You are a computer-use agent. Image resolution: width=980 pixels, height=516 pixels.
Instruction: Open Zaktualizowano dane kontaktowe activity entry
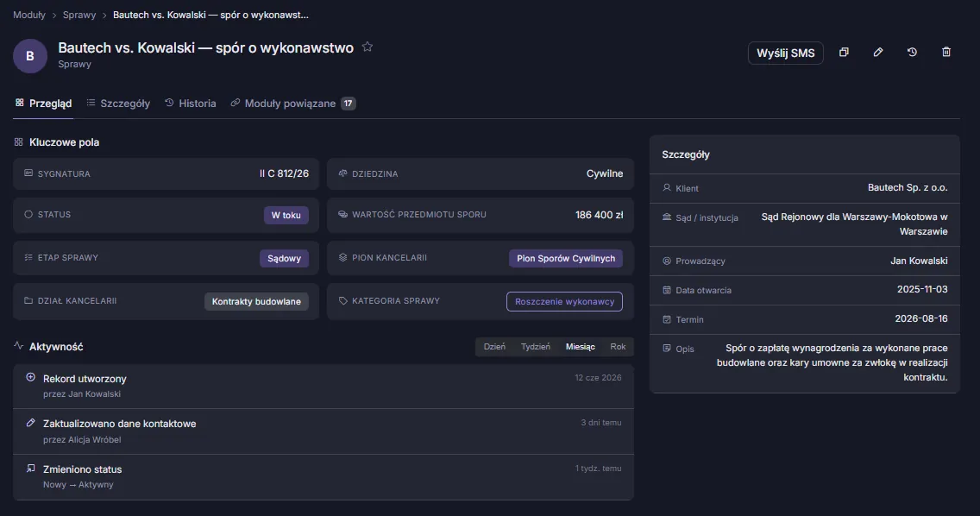(x=324, y=431)
